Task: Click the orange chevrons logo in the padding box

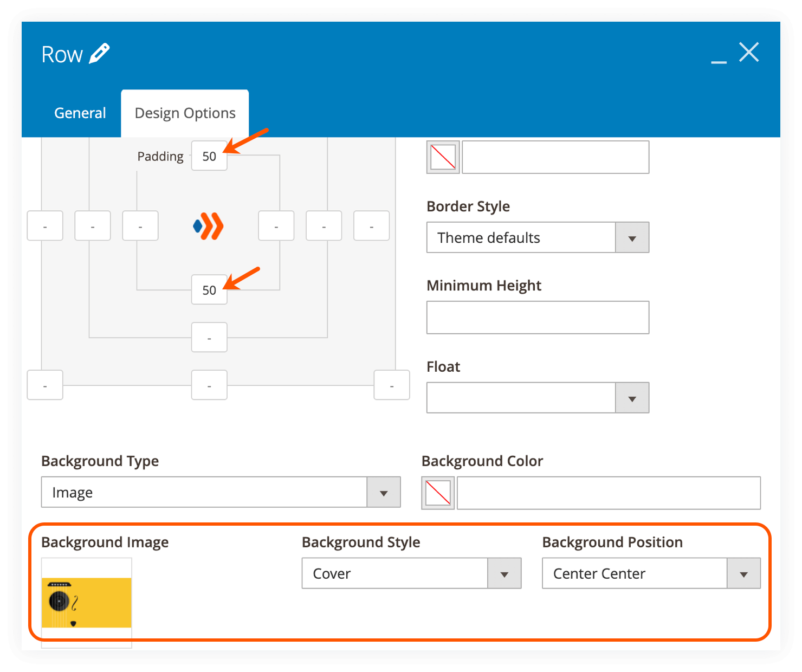Action: 209,226
